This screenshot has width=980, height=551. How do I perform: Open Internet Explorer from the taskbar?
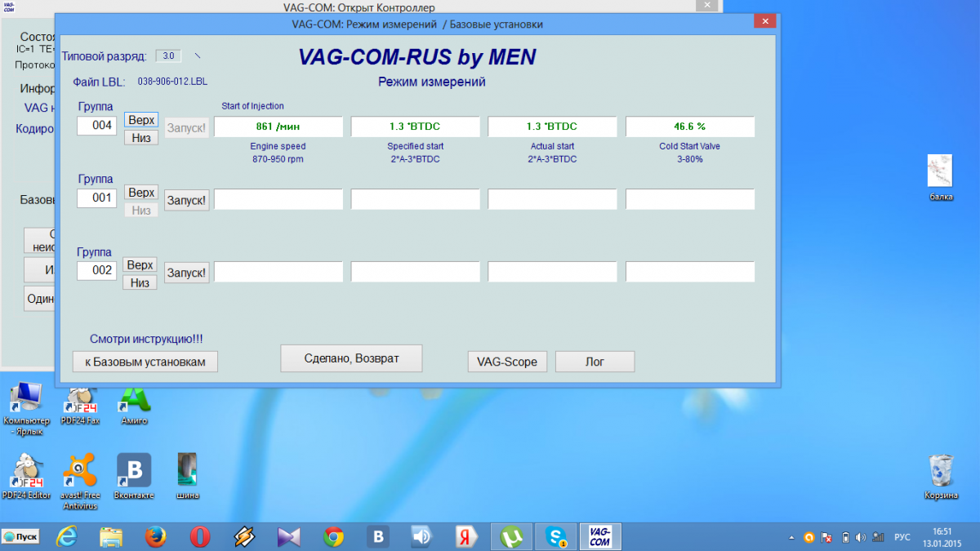[x=67, y=536]
